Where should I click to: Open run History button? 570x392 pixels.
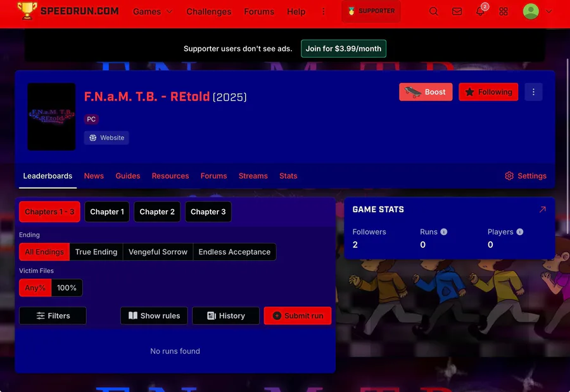pyautogui.click(x=225, y=315)
